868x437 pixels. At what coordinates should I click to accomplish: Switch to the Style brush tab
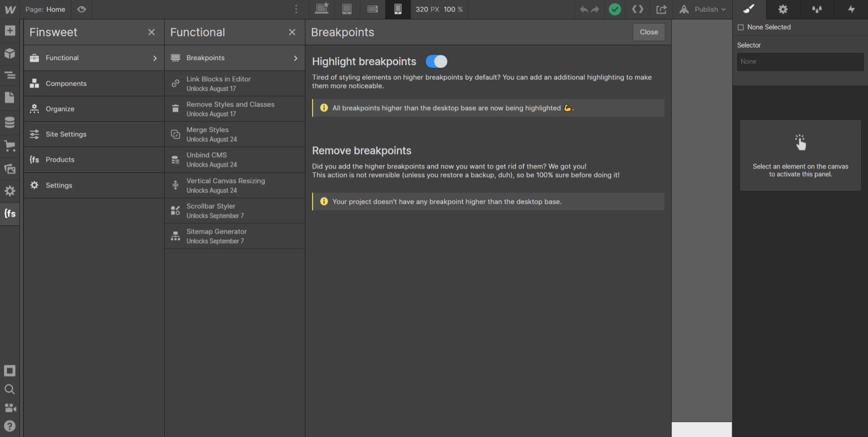coord(749,9)
